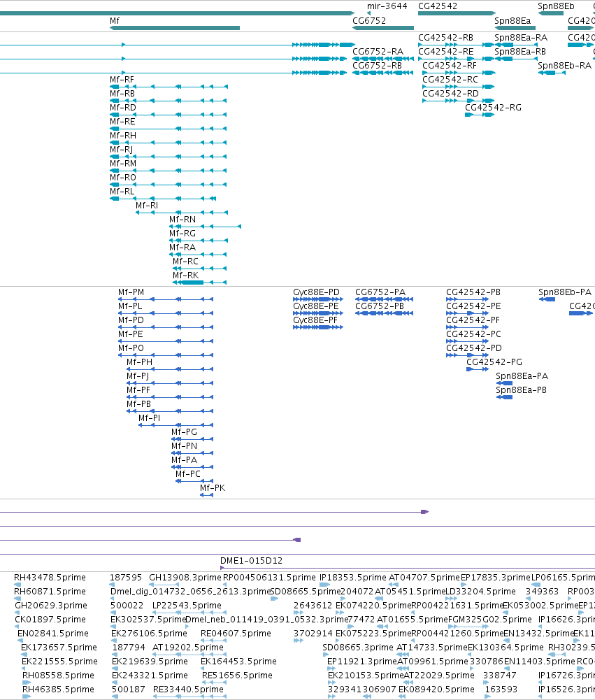Click transcript Mf-RI

[x=147, y=206]
